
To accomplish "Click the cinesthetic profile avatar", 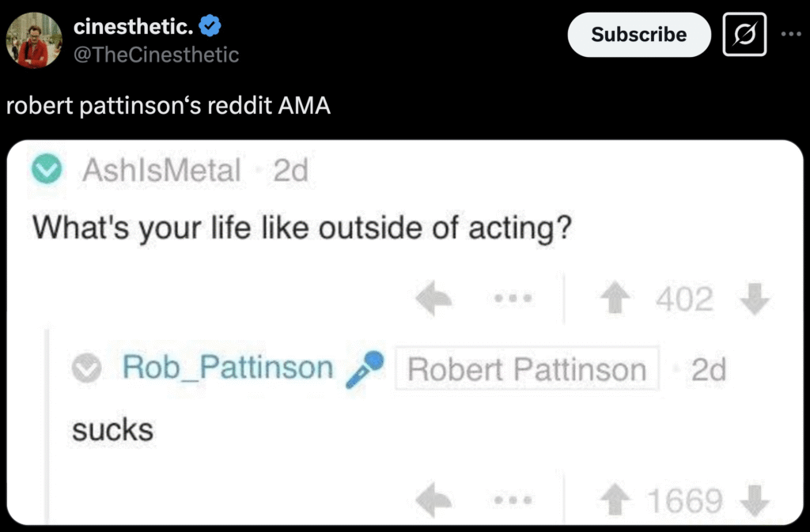I will click(x=34, y=41).
